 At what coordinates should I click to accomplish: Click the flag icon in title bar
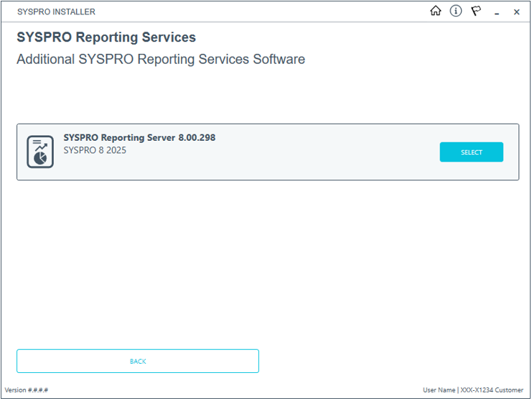[475, 11]
